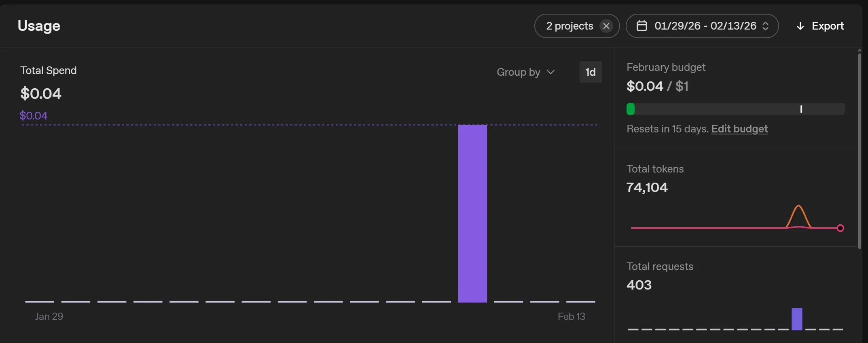868x343 pixels.
Task: Click the Group by chevron arrow
Action: point(550,72)
